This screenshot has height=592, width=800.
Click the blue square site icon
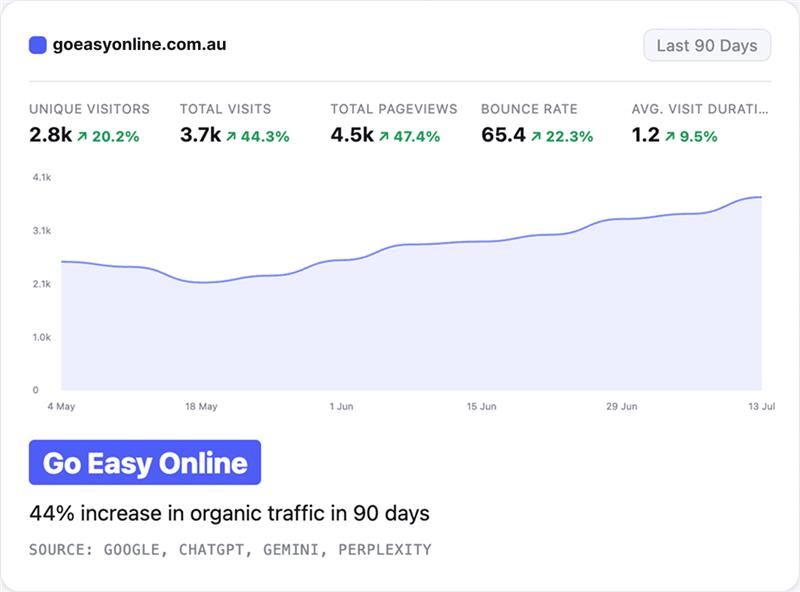38,45
